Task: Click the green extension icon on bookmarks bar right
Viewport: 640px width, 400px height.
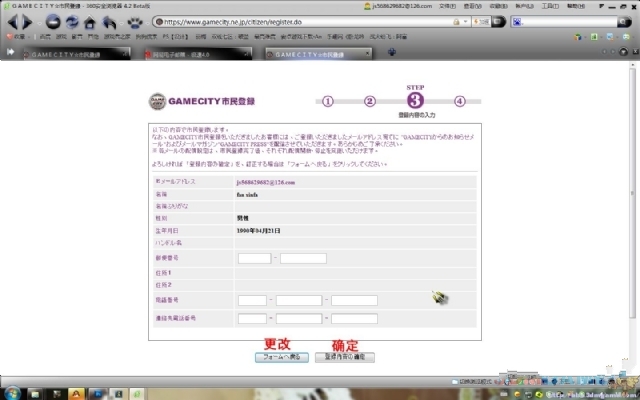Action: coord(594,37)
